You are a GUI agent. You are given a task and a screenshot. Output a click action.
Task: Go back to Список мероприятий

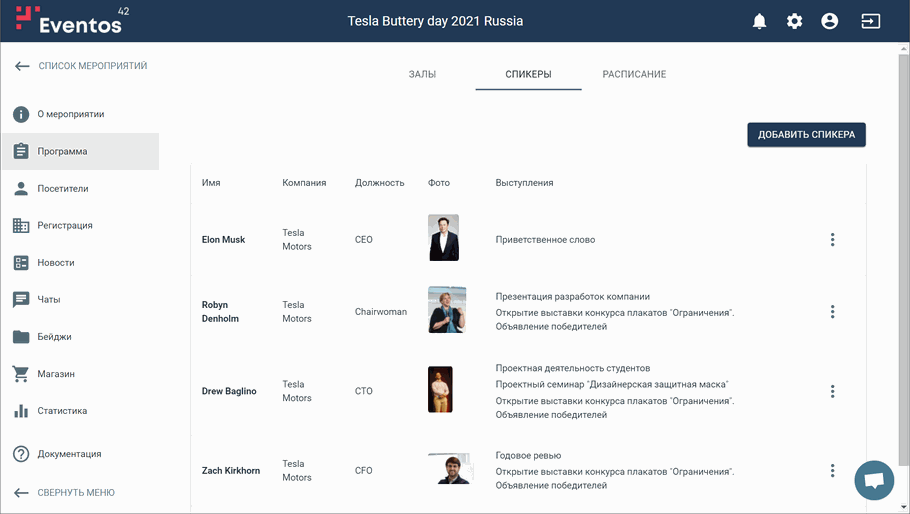80,66
